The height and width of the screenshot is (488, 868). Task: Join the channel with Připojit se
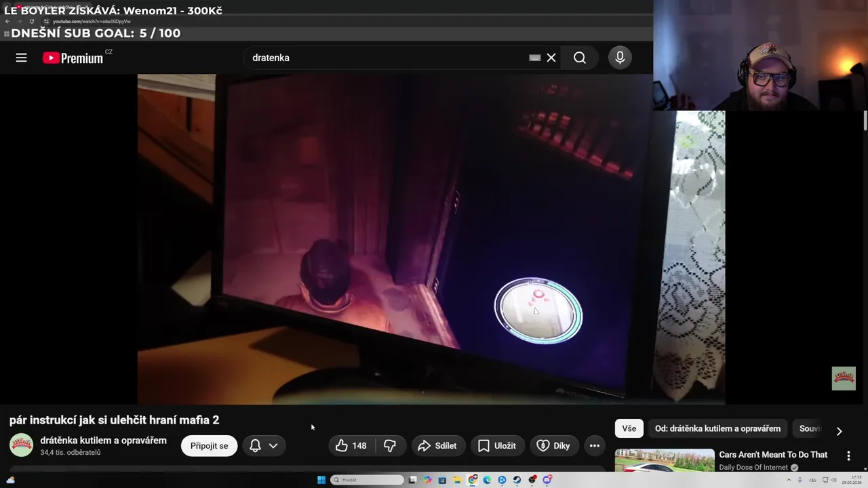click(209, 445)
